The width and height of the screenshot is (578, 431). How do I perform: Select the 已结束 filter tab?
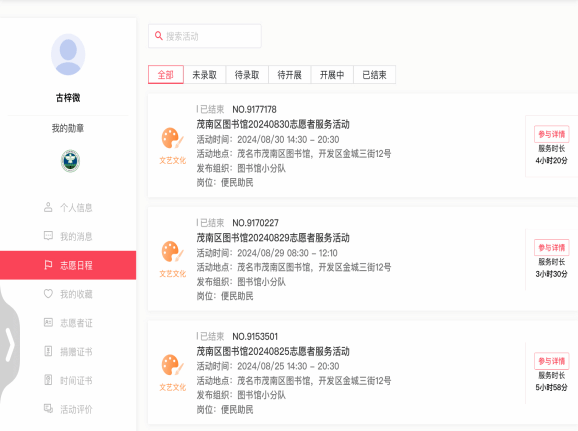[375, 74]
